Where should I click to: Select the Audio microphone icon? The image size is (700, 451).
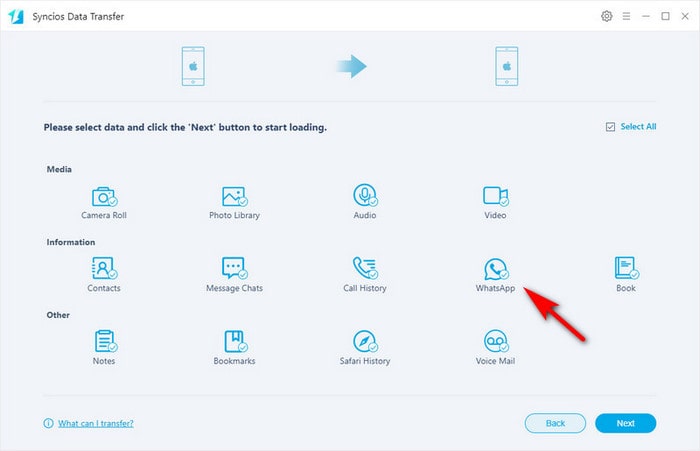pyautogui.click(x=365, y=195)
